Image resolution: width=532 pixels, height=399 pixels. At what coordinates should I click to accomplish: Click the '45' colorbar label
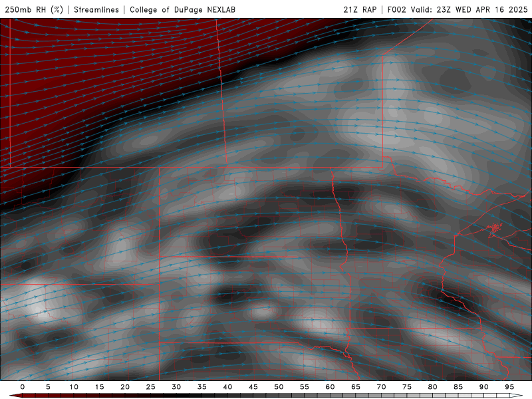point(253,387)
